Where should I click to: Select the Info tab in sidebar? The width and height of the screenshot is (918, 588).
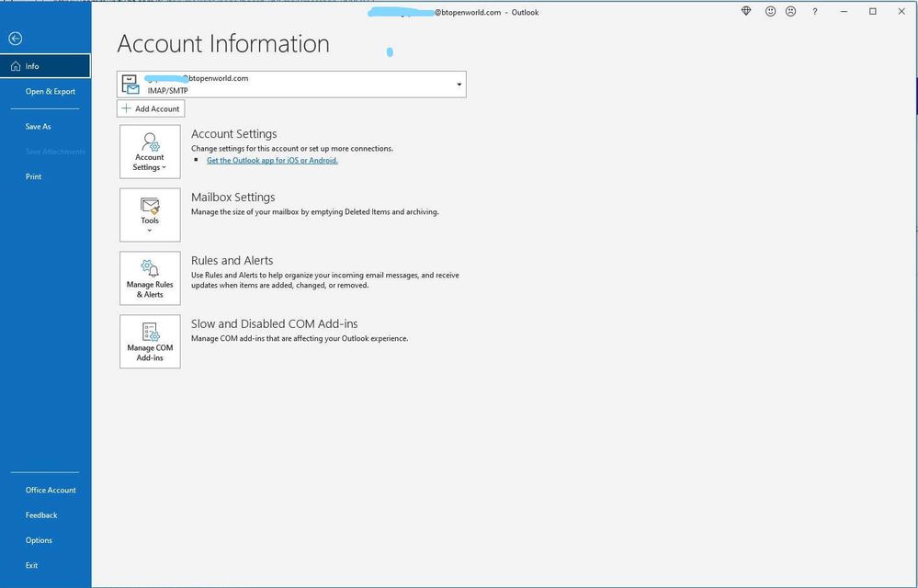coord(45,66)
